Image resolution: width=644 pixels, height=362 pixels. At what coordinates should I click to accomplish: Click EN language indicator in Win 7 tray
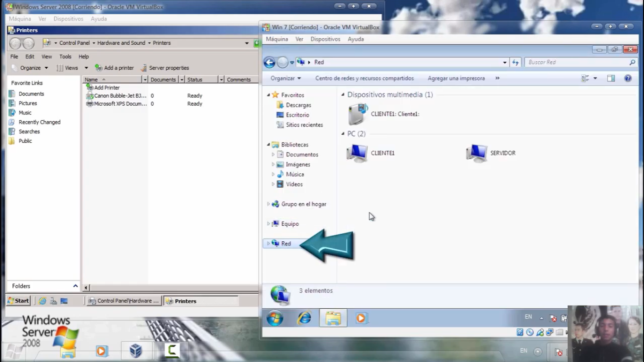pos(528,317)
